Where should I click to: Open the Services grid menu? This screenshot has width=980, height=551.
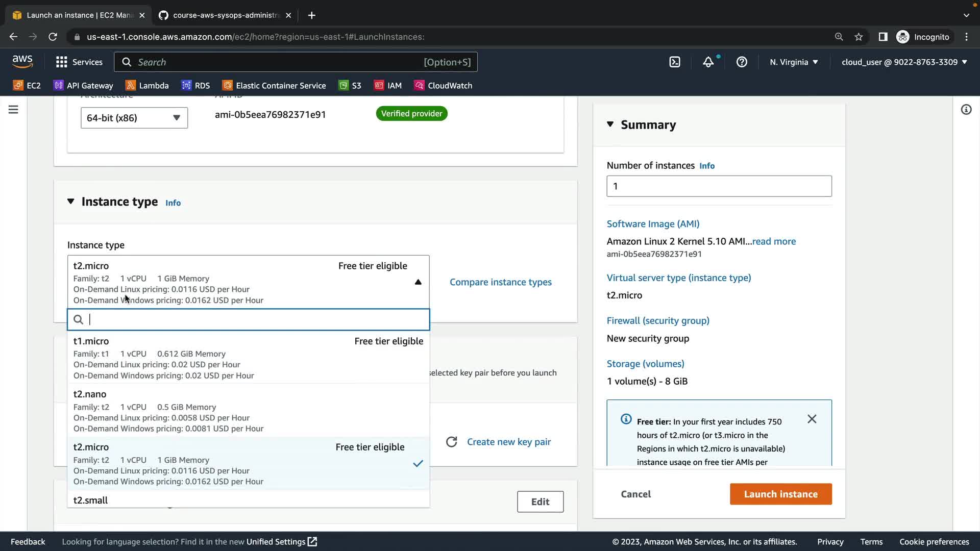coord(62,62)
